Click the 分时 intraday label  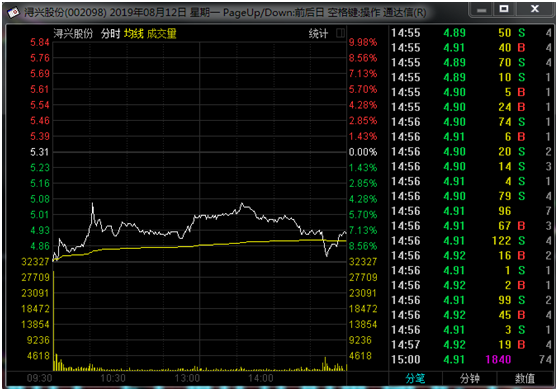[x=110, y=34]
